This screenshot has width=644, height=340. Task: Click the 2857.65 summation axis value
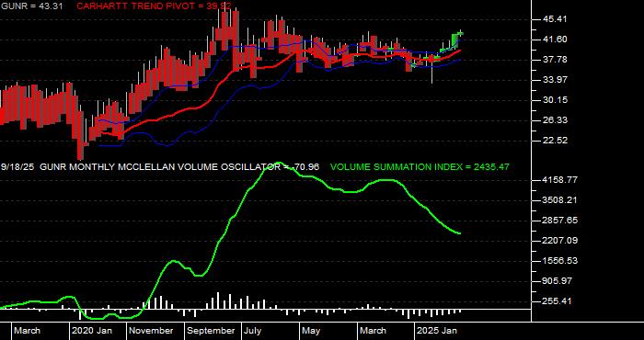(x=560, y=221)
